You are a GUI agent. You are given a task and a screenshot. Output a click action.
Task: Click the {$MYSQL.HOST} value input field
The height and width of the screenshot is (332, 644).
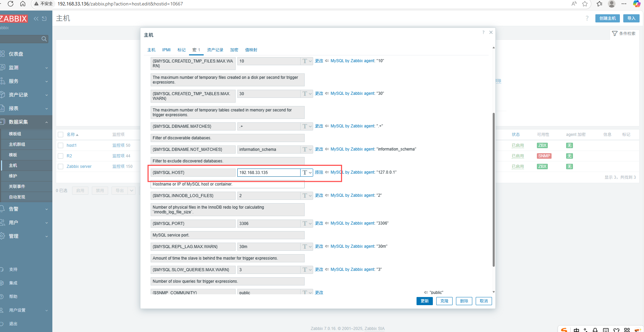(x=269, y=173)
